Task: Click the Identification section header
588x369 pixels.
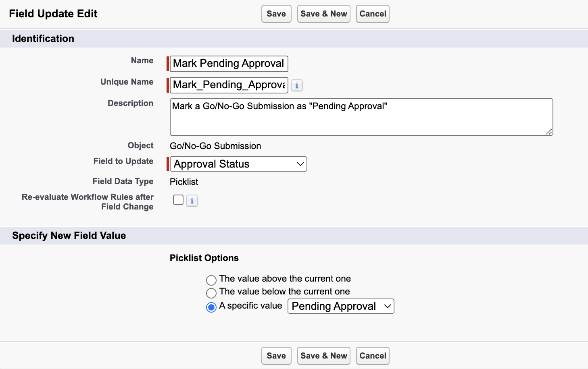Action: coord(43,38)
